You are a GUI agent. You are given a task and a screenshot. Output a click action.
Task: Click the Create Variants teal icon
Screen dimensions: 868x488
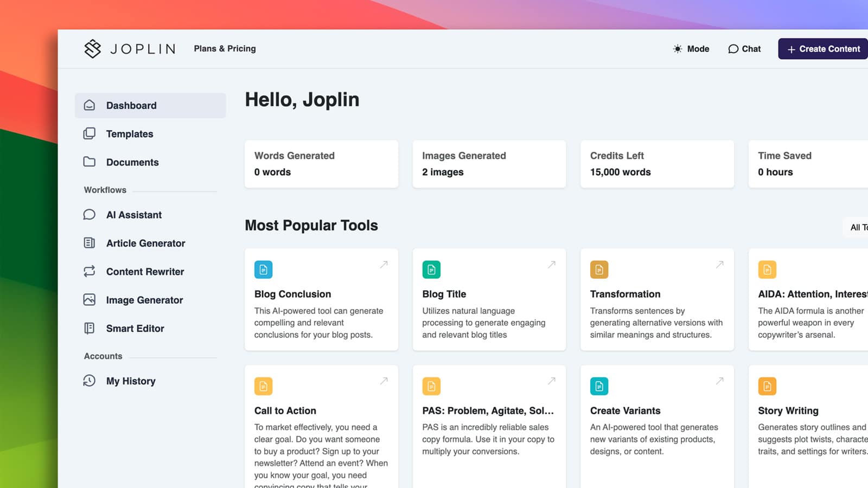coord(599,386)
